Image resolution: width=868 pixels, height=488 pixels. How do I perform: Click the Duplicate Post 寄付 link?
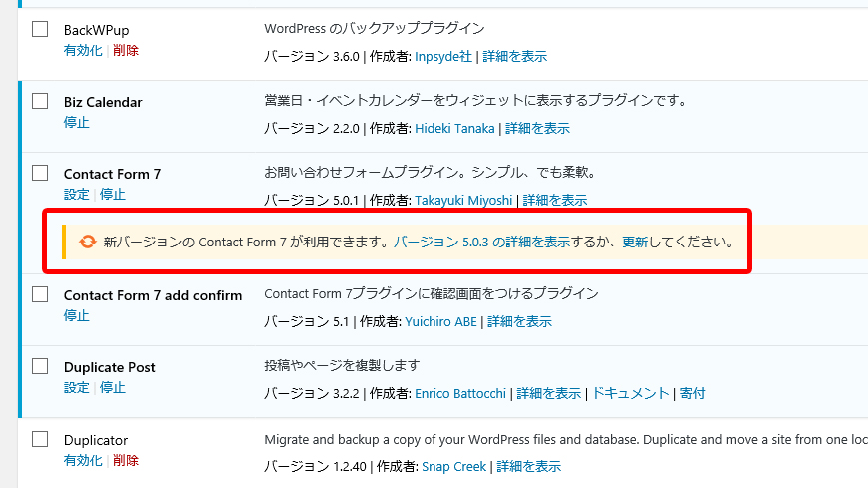pos(692,393)
